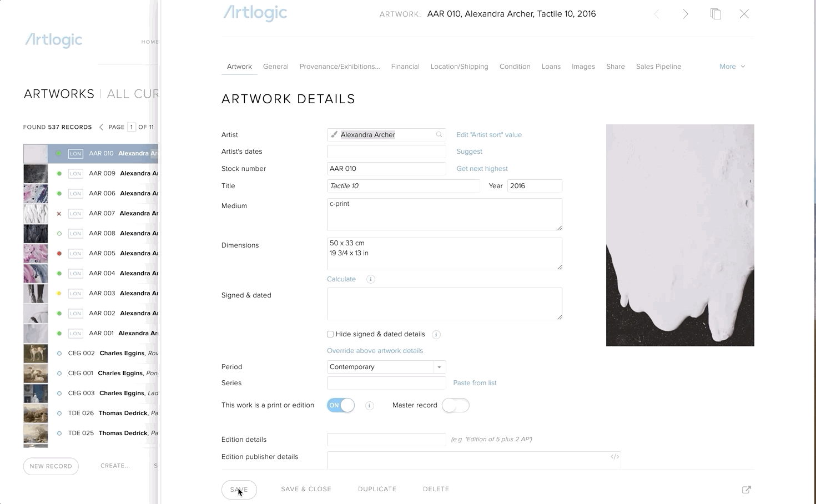This screenshot has height=504, width=816.
Task: Click the Year field showing 2016
Action: point(535,186)
